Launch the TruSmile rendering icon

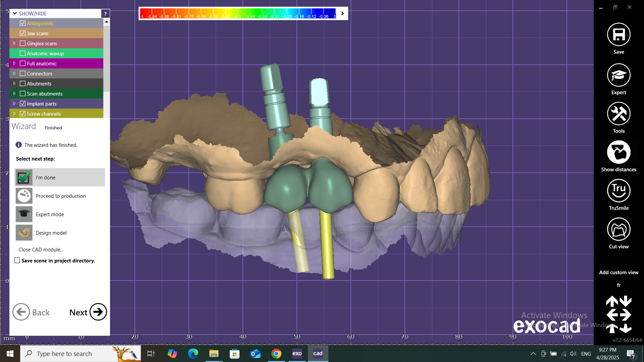click(619, 191)
